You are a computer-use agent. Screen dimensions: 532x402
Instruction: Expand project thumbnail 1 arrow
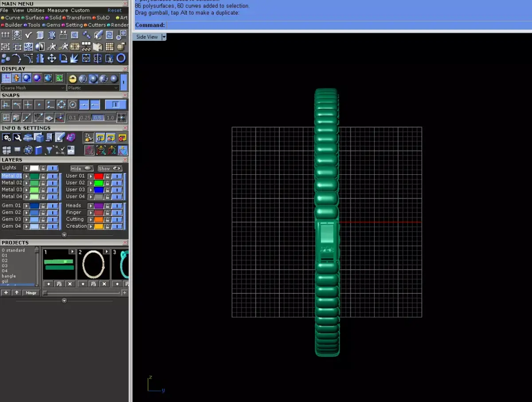[72, 252]
